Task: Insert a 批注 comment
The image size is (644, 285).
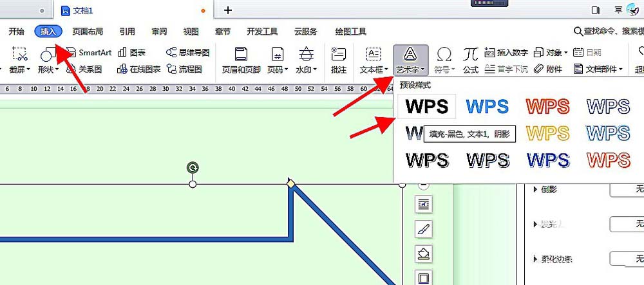Action: [x=339, y=60]
